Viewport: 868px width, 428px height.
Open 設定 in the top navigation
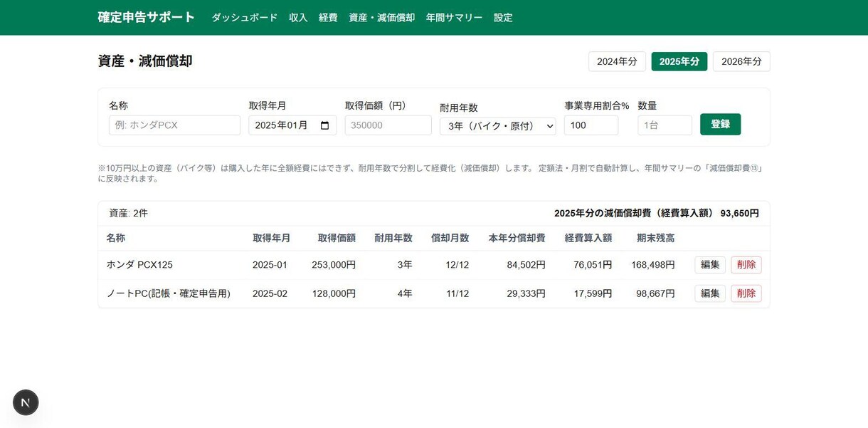(503, 18)
